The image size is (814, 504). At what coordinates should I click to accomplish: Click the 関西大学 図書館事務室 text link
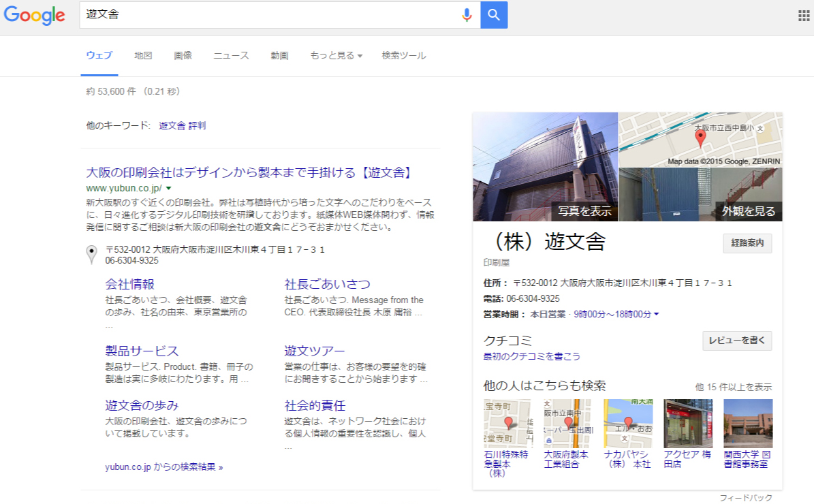point(747,459)
